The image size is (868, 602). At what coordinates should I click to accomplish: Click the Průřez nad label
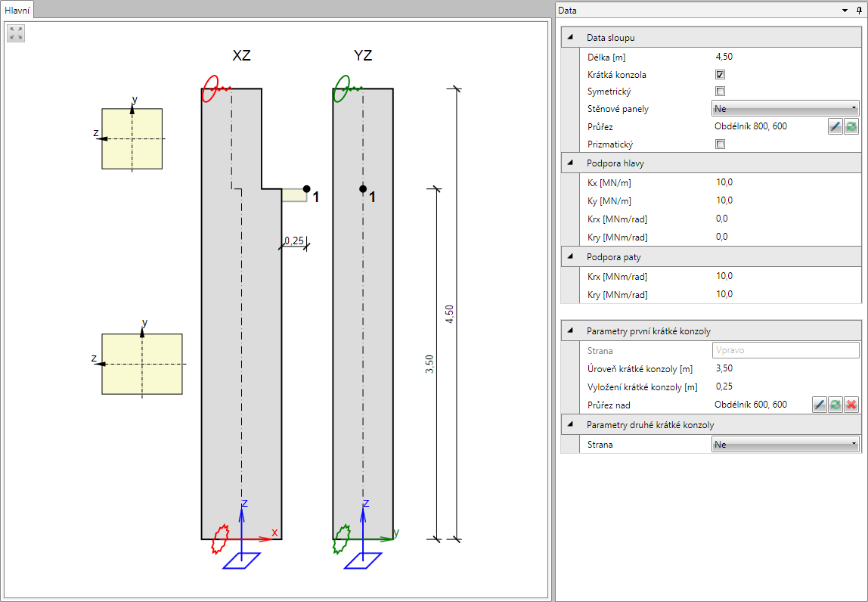[x=609, y=405]
